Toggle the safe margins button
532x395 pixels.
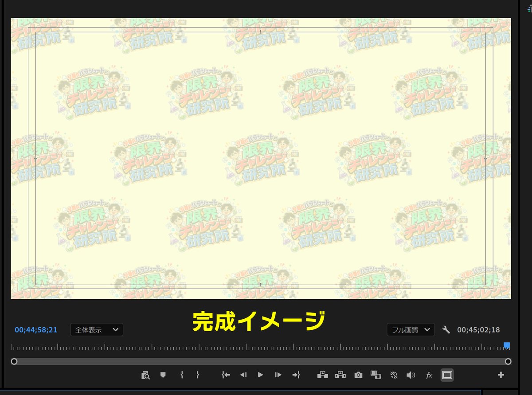coord(447,375)
